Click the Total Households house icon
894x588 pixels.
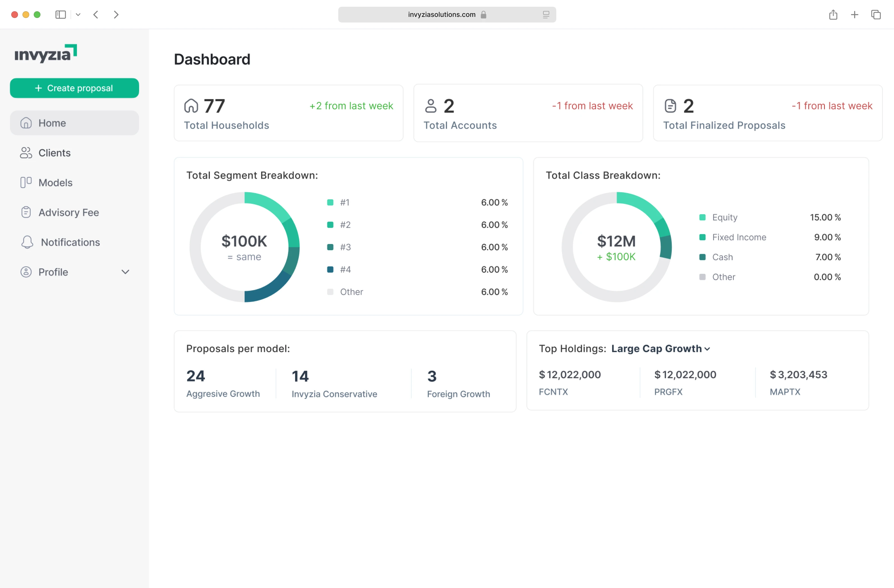tap(191, 106)
